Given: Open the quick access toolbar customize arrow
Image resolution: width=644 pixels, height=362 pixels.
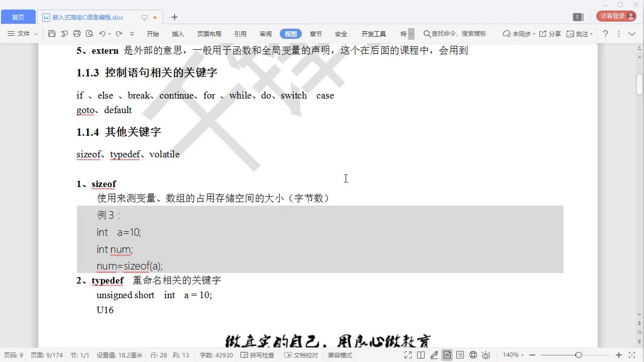Looking at the screenshot, I should point(132,34).
